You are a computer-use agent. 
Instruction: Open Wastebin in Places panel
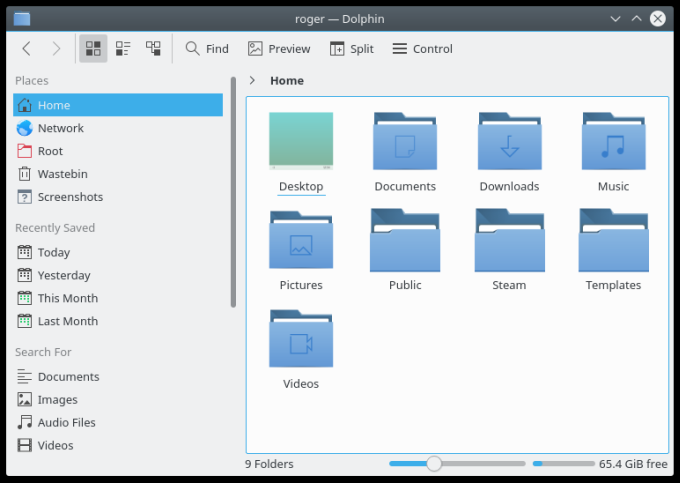click(62, 174)
